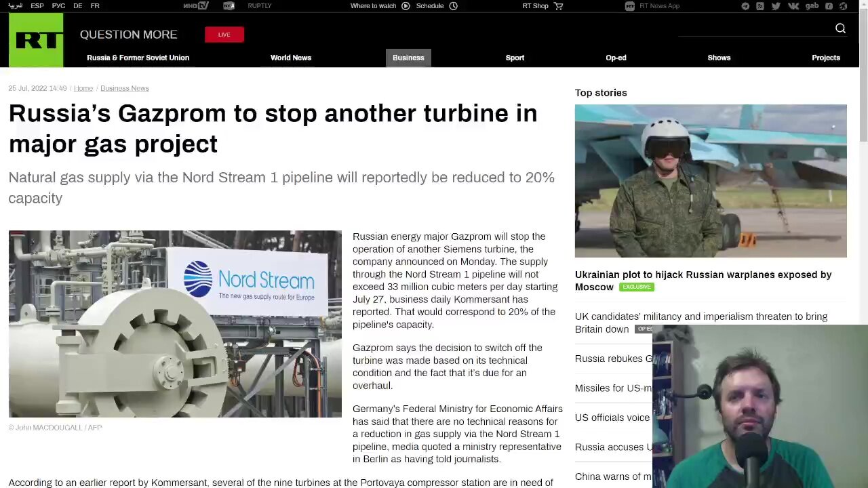Viewport: 868px width, 488px height.
Task: Switch site language to FR
Action: click(x=95, y=6)
